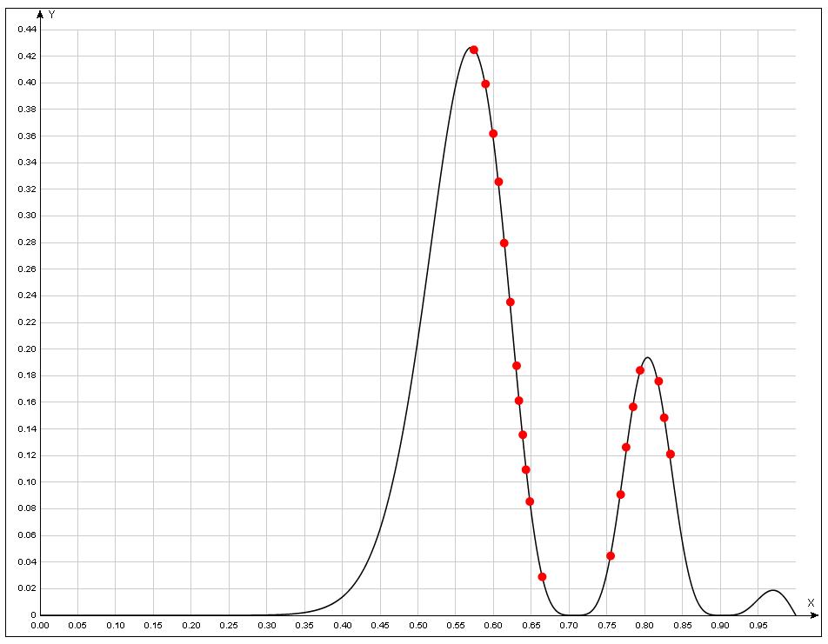Click the Y axis arrowhead at the top
Screen dimensions: 828x644
click(x=40, y=14)
